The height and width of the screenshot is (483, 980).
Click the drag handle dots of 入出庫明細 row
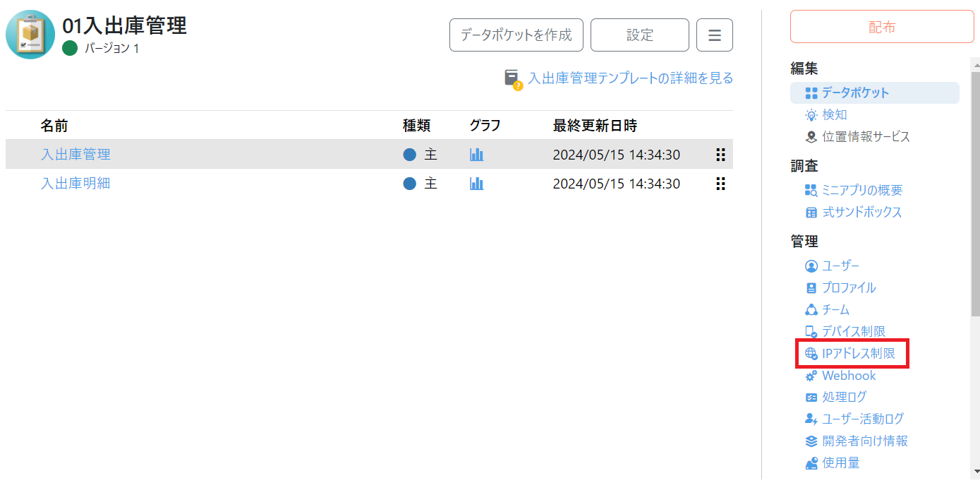[720, 184]
